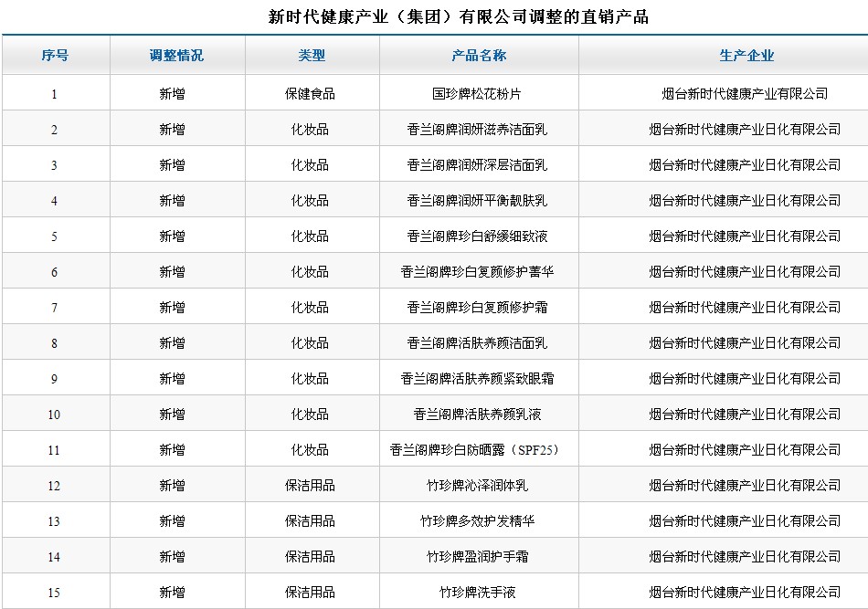The image size is (868, 609).
Task: Click the 序号 column header
Action: (x=55, y=56)
